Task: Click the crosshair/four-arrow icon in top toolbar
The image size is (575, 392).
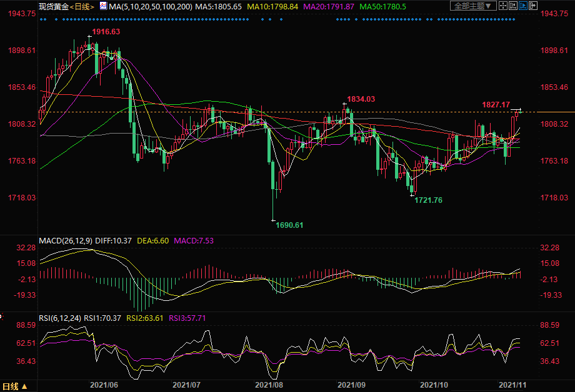Action: pyautogui.click(x=502, y=6)
